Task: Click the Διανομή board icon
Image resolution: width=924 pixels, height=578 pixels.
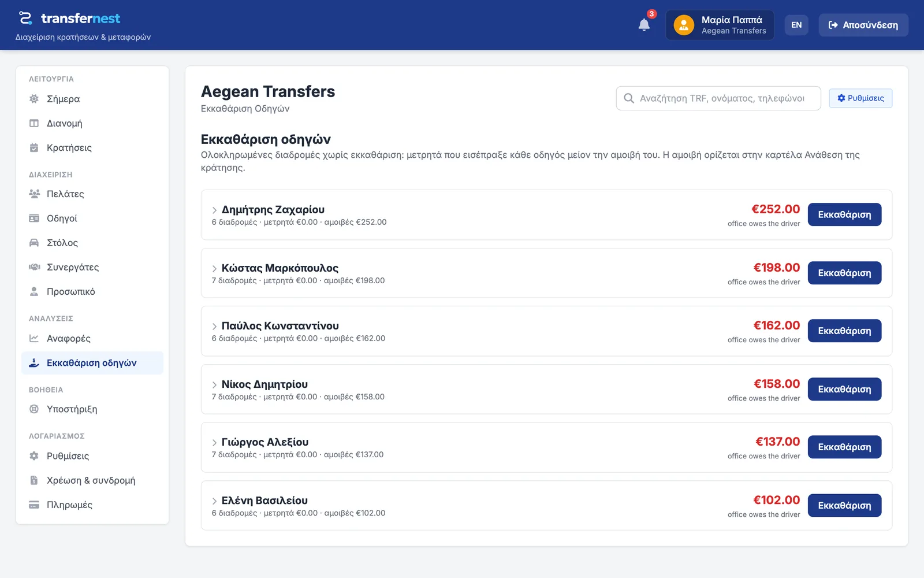Action: [34, 123]
